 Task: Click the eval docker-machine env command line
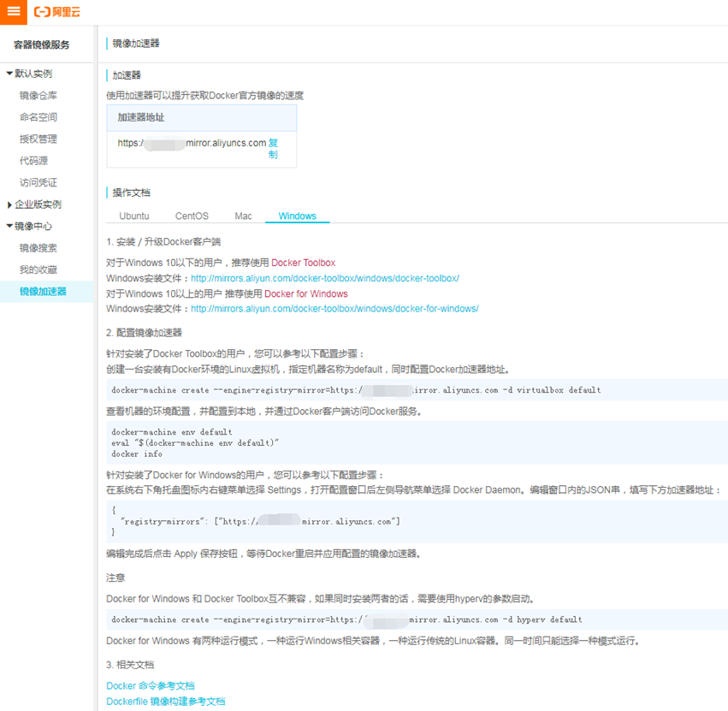point(195,443)
